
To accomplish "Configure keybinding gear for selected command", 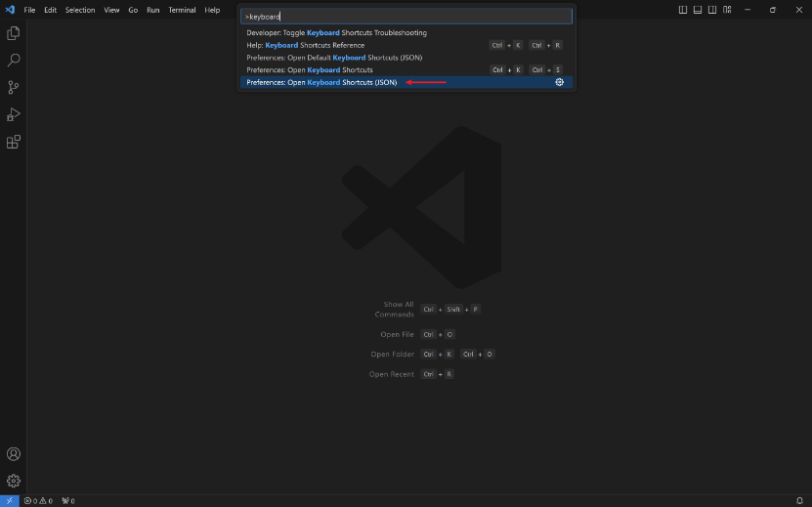I will 559,82.
